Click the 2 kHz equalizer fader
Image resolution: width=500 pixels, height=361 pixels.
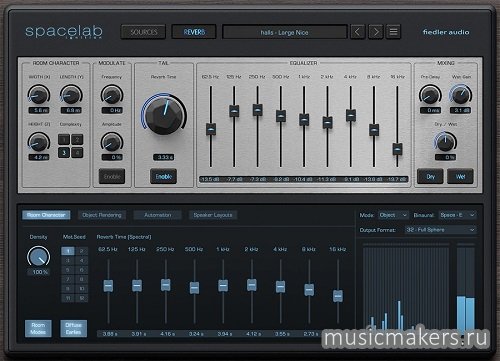(x=327, y=122)
